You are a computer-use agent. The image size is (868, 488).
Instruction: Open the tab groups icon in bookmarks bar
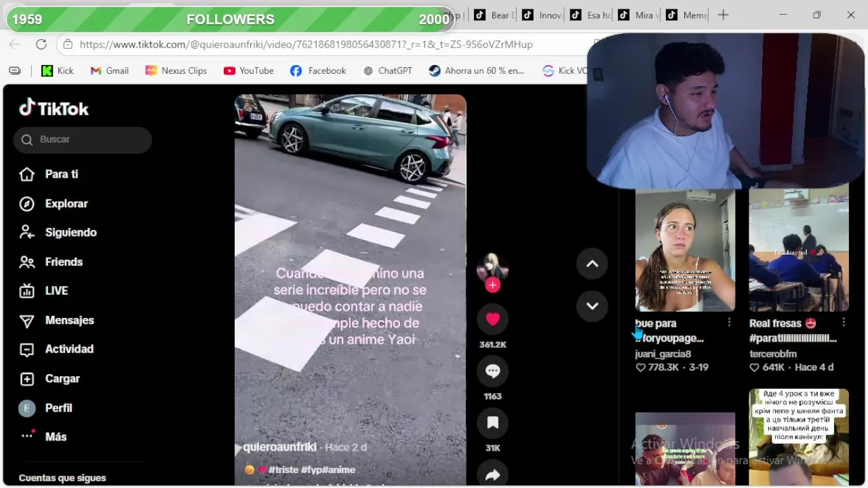click(x=15, y=70)
